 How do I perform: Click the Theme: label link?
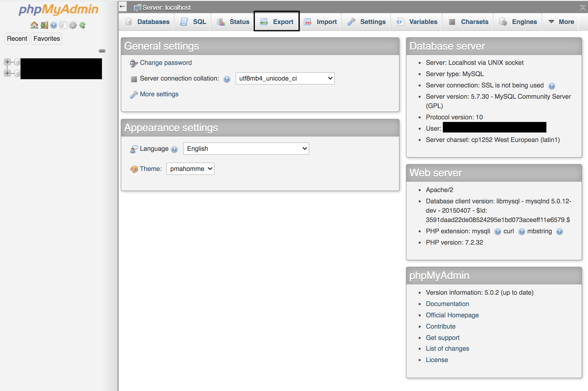click(x=151, y=169)
